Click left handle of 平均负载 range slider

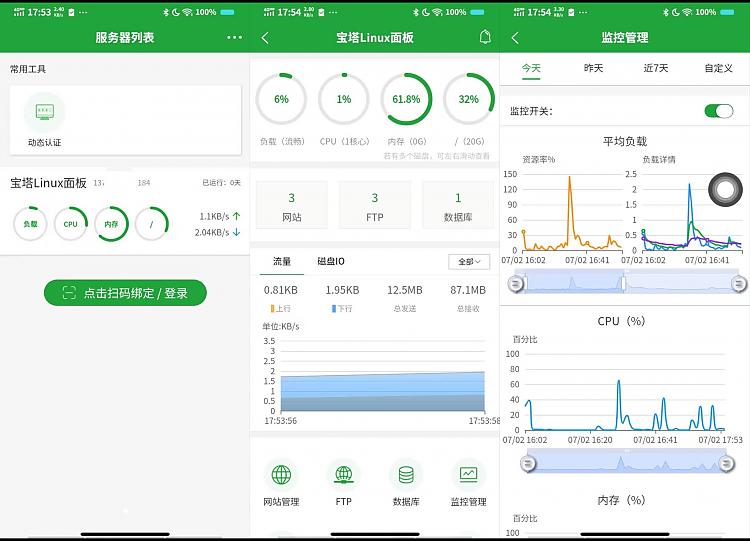516,284
